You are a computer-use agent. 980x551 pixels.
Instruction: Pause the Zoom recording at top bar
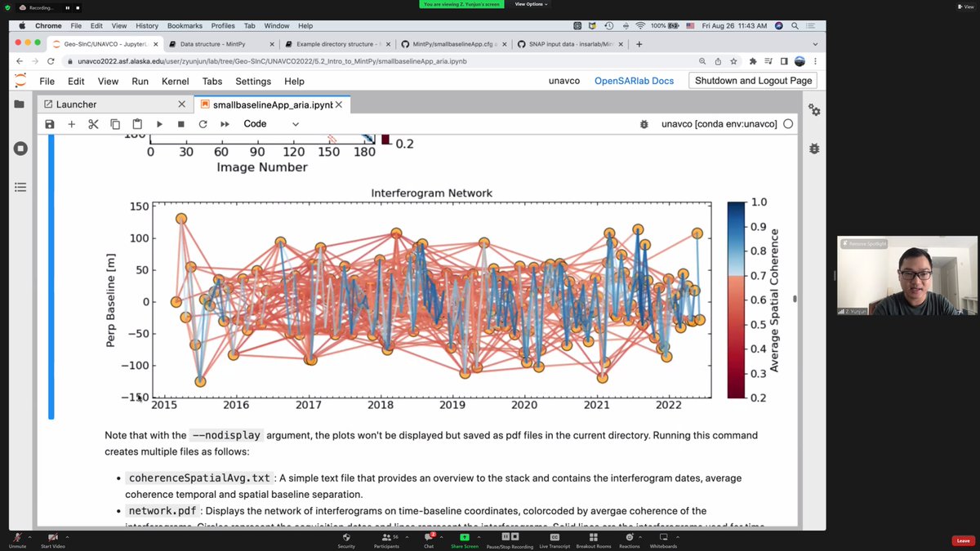[68, 7]
